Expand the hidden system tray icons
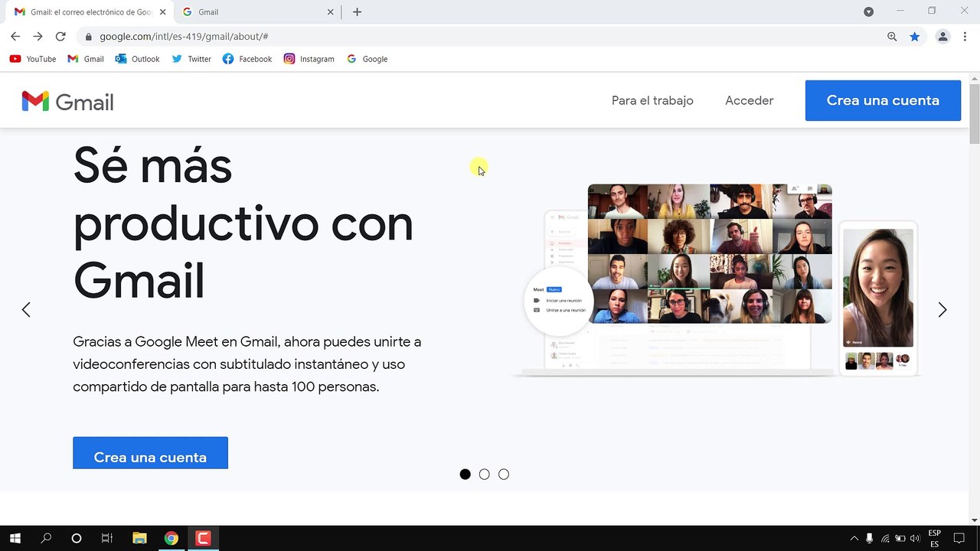This screenshot has width=980, height=551. pyautogui.click(x=854, y=539)
